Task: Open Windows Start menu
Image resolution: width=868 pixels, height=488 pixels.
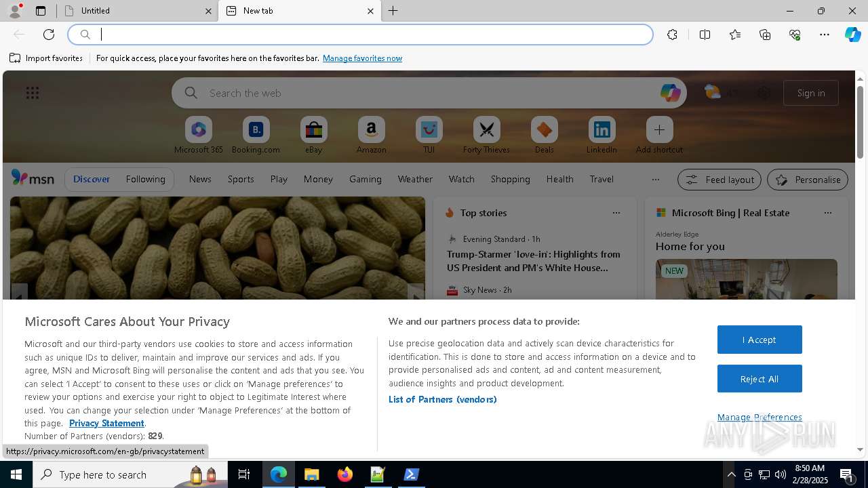Action: (16, 474)
